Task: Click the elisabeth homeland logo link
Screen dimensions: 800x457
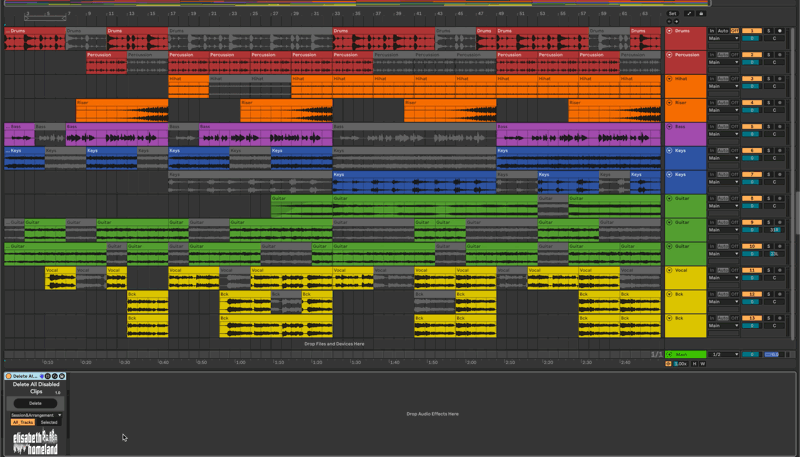Action: click(x=35, y=442)
